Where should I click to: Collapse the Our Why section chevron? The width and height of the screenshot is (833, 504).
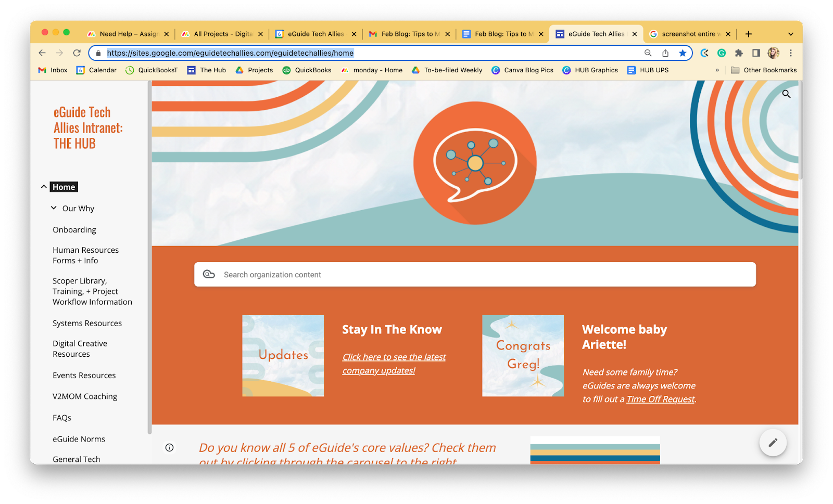pos(54,208)
